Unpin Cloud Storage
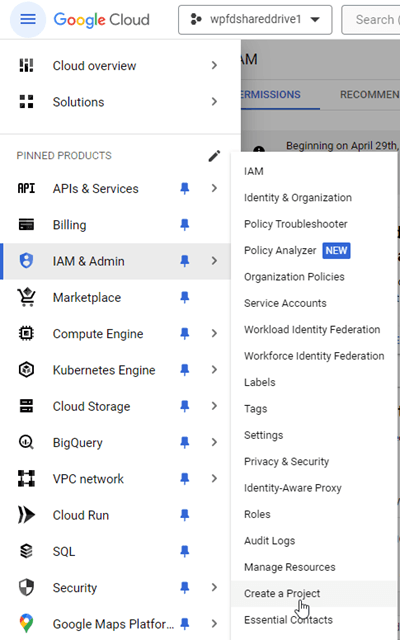This screenshot has width=400, height=640. [185, 406]
